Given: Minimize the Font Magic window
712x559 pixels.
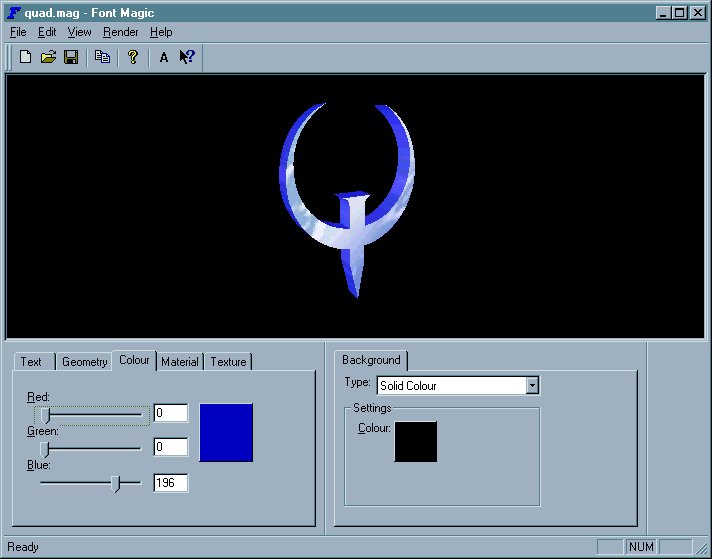Looking at the screenshot, I should (663, 13).
